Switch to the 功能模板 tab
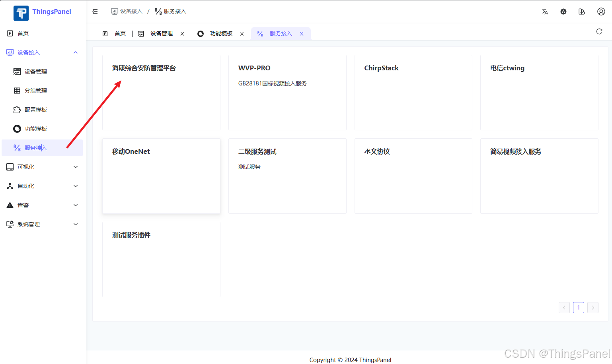This screenshot has width=612, height=364. click(x=221, y=34)
